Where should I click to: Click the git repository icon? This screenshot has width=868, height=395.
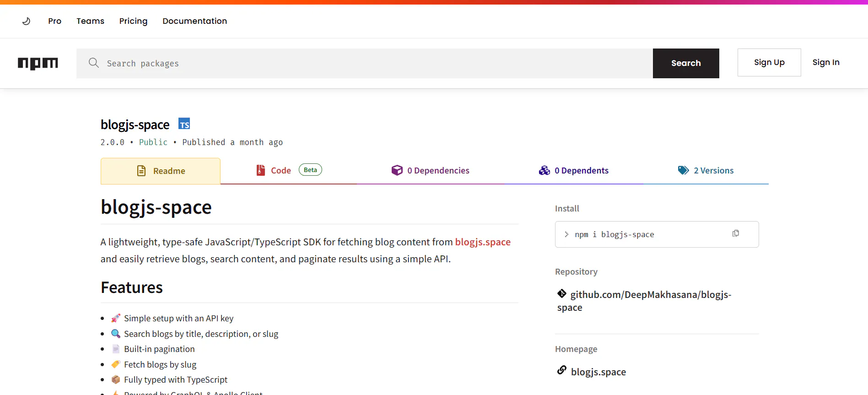click(x=562, y=293)
